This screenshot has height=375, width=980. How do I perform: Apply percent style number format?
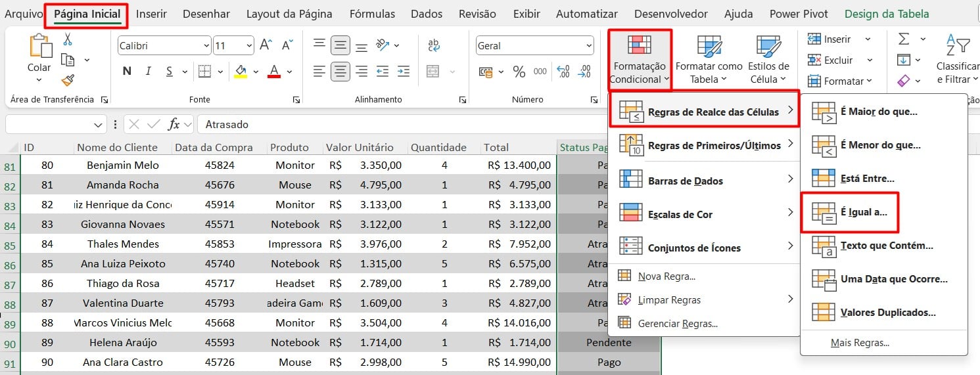519,72
